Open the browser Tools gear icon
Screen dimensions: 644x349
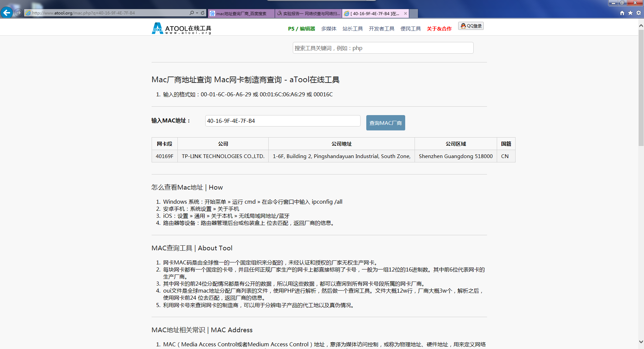(x=639, y=13)
